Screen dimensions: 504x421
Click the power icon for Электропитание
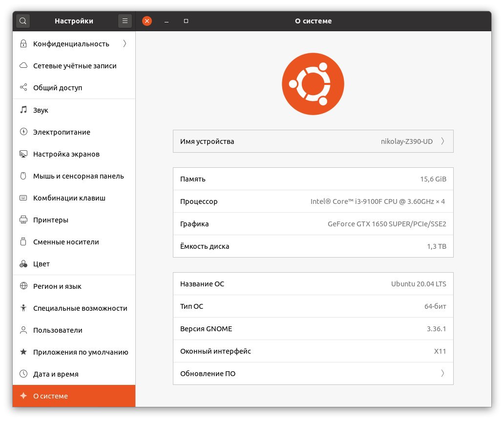pos(23,132)
